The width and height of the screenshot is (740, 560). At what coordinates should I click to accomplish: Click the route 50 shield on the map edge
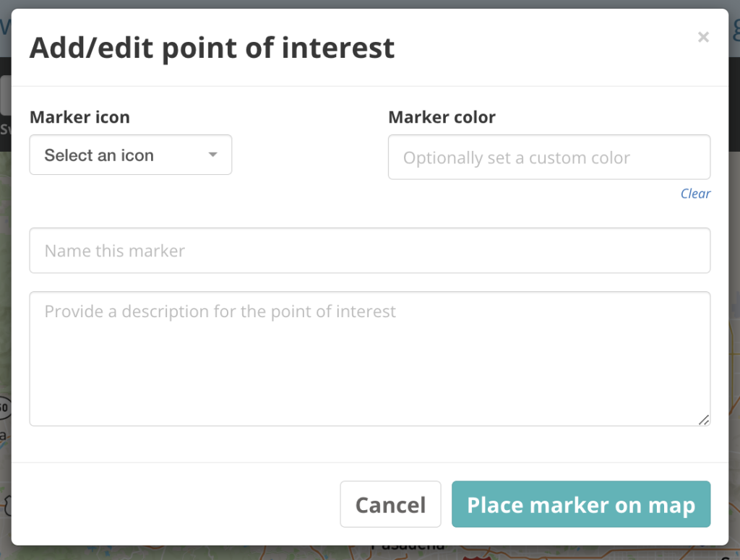5,408
